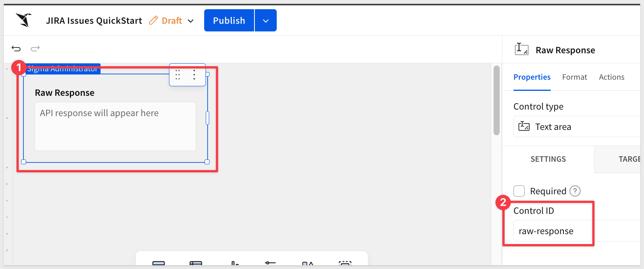Click the pencil icon next to Draft
The width and height of the screenshot is (644, 269).
(154, 20)
